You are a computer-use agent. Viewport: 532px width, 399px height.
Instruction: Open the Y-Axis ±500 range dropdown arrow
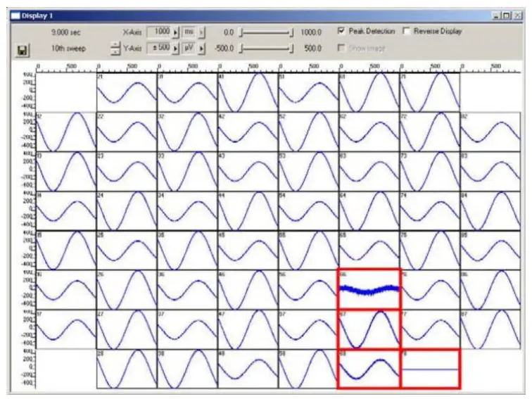(x=175, y=49)
